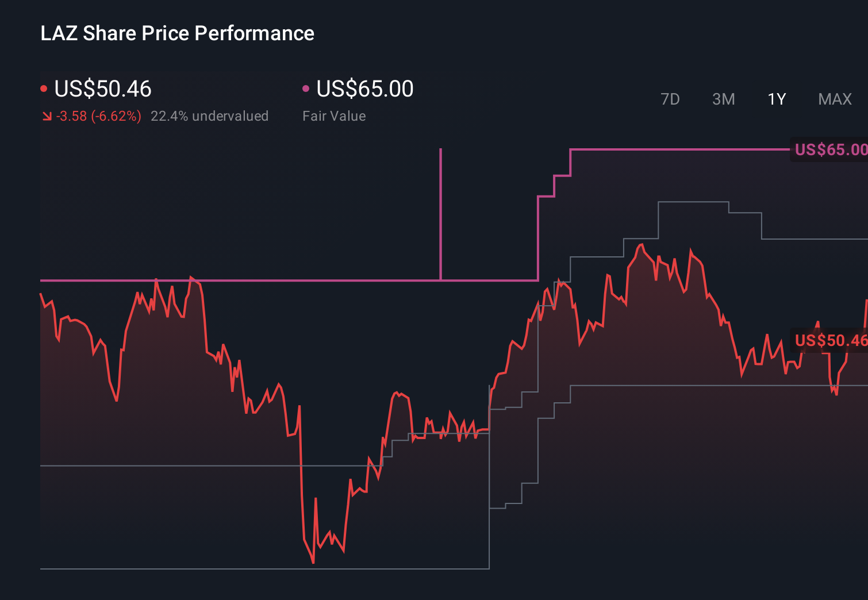
Task: Click the red share price line peak
Action: click(x=640, y=245)
